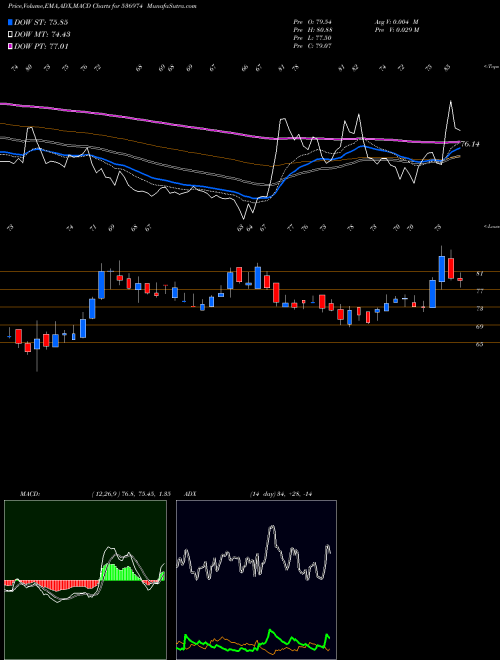Screen dimensions: 500x660
Task: Click the 76.14 EMA value label
Action: [x=470, y=144]
